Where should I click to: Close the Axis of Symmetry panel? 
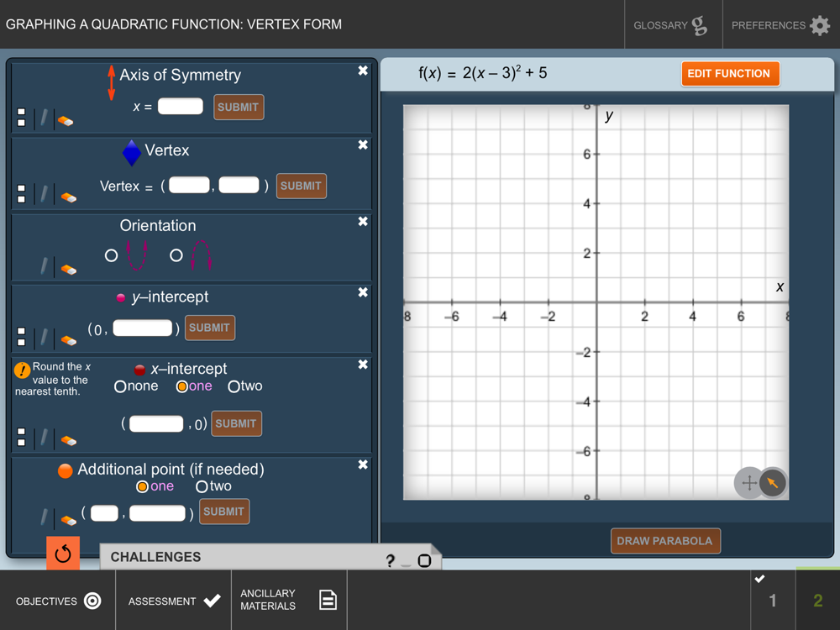(x=363, y=71)
